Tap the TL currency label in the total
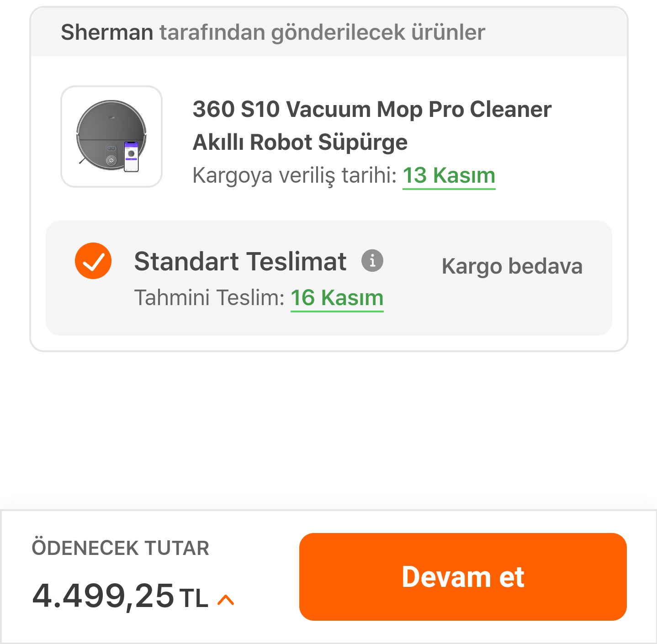This screenshot has width=657, height=644. pos(194,598)
